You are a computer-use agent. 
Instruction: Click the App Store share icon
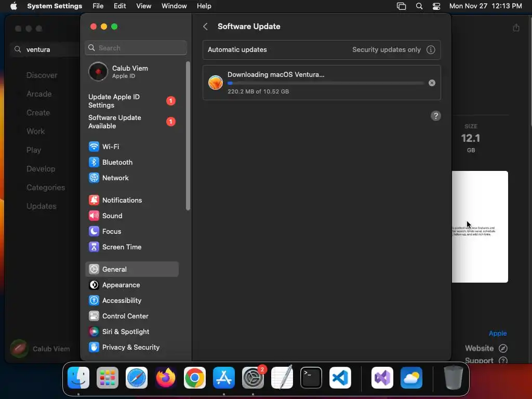[516, 28]
